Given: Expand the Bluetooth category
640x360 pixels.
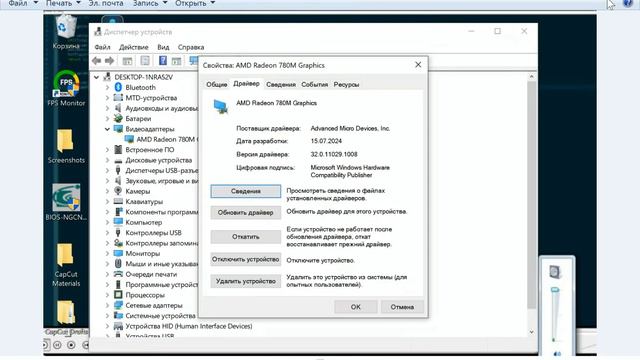Looking at the screenshot, I should (x=107, y=87).
